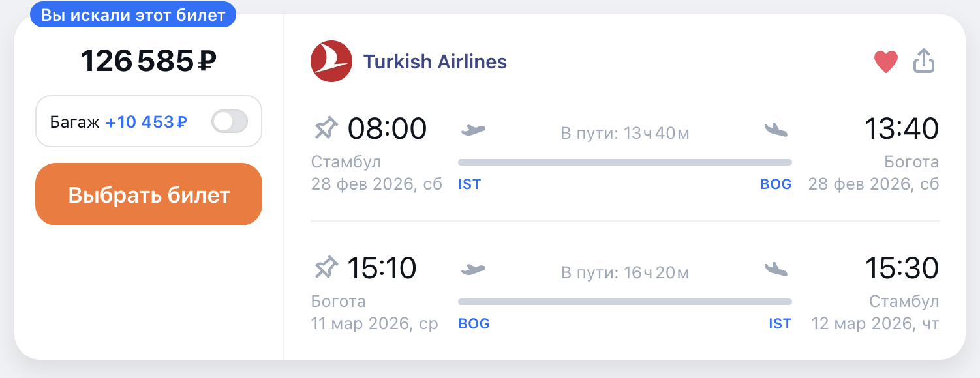Click the outbound BOG airport code
Image resolution: width=980 pixels, height=378 pixels.
tap(776, 184)
